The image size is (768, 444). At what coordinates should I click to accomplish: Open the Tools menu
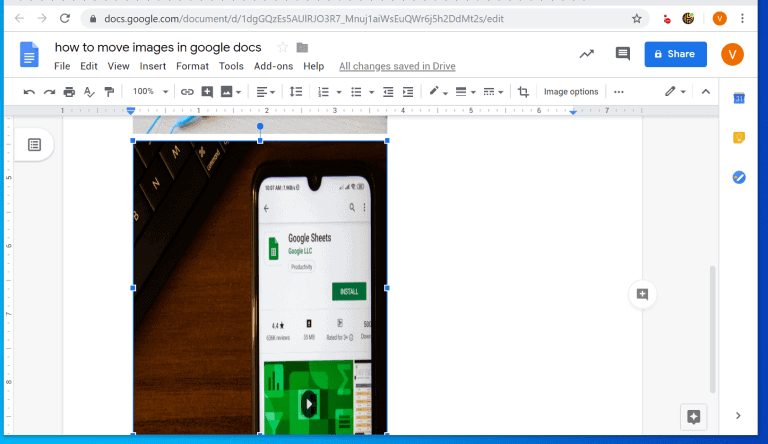pyautogui.click(x=231, y=66)
